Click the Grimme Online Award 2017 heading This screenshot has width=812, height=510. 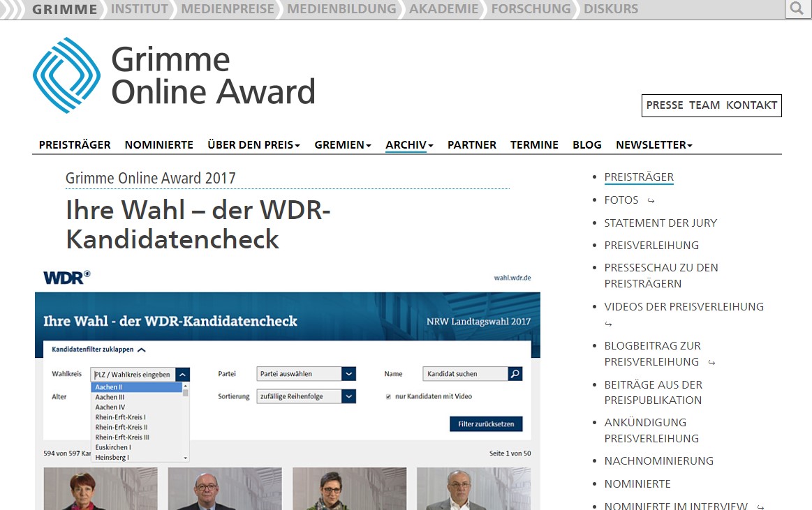[x=151, y=179]
